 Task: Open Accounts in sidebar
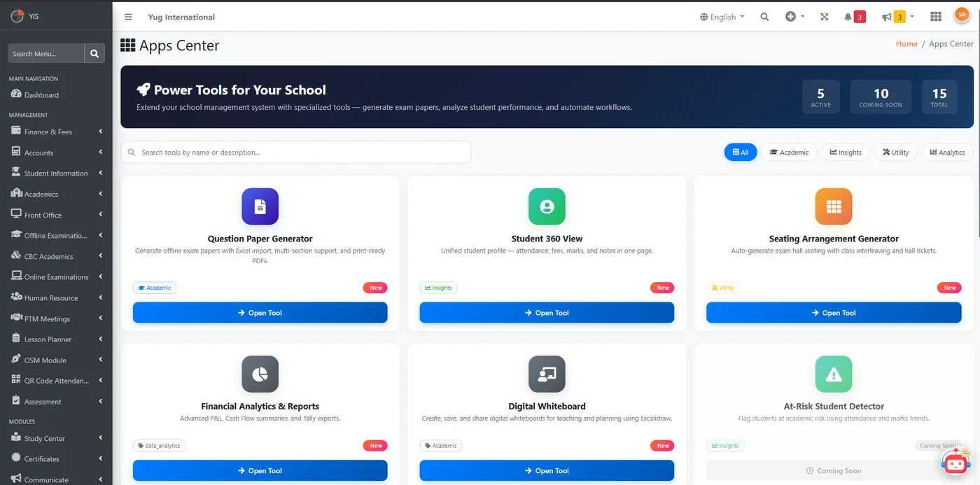56,153
